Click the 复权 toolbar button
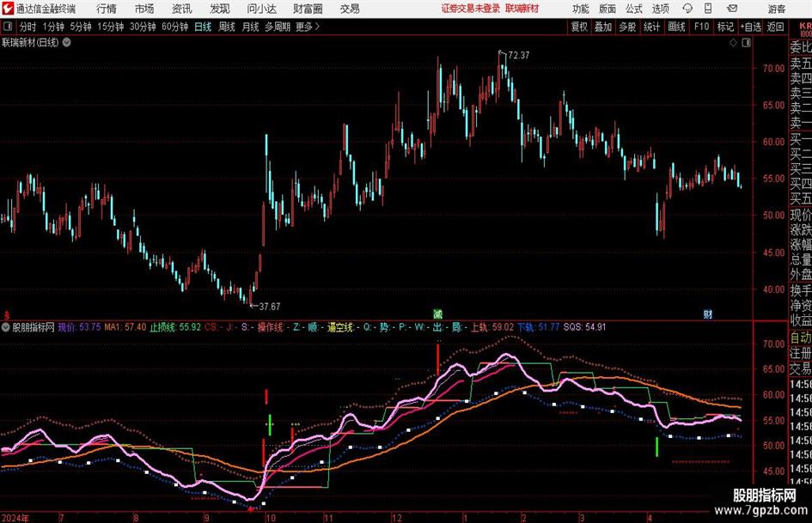This screenshot has width=812, height=523. [579, 27]
